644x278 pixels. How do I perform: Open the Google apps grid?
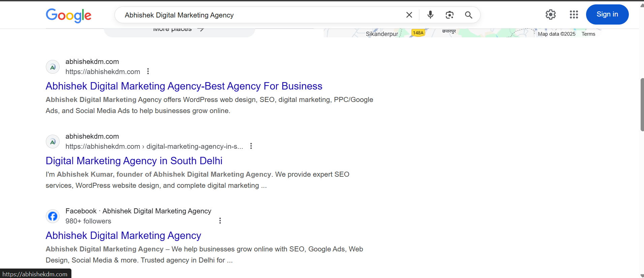click(574, 14)
